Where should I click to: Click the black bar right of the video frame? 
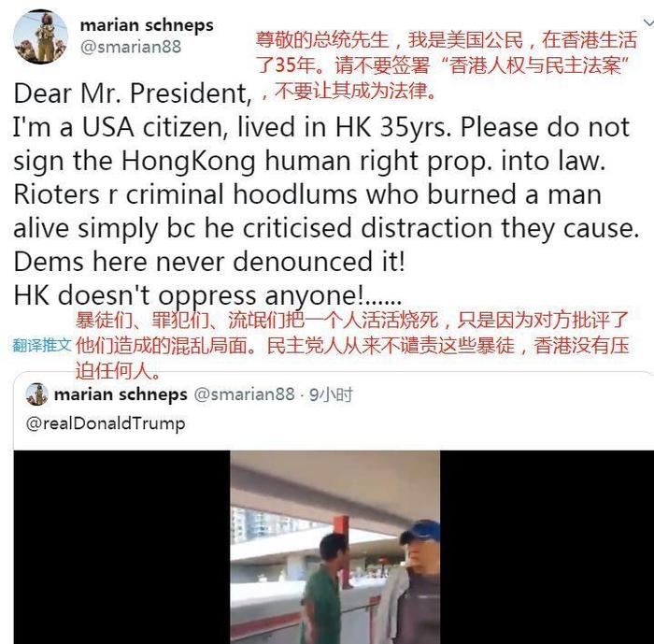click(547, 547)
